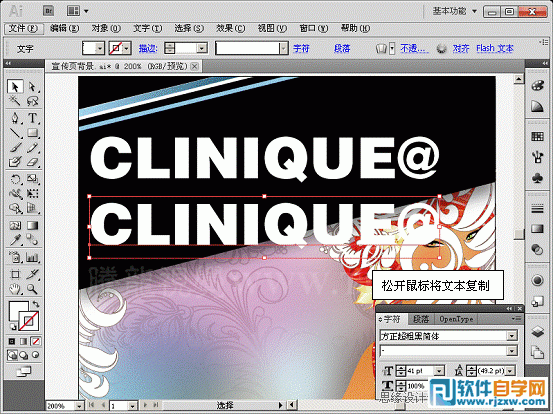The image size is (553, 414).
Task: Click the 对齐 align link
Action: tap(461, 48)
